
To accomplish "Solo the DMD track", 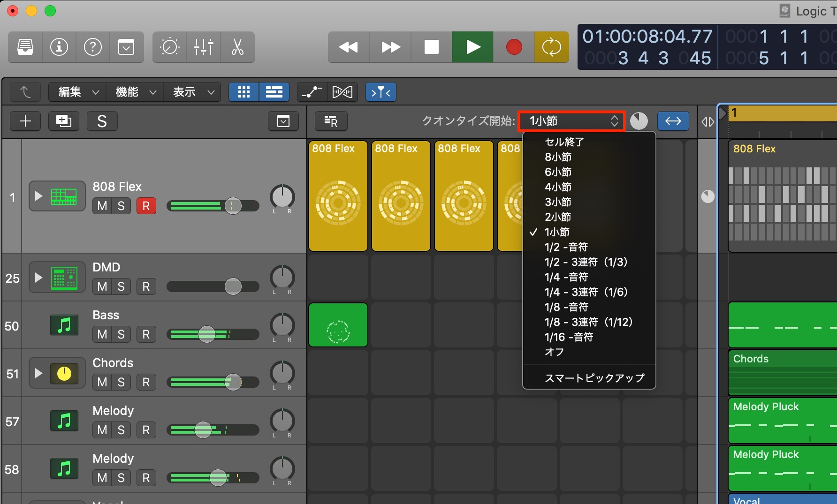I will pyautogui.click(x=122, y=286).
